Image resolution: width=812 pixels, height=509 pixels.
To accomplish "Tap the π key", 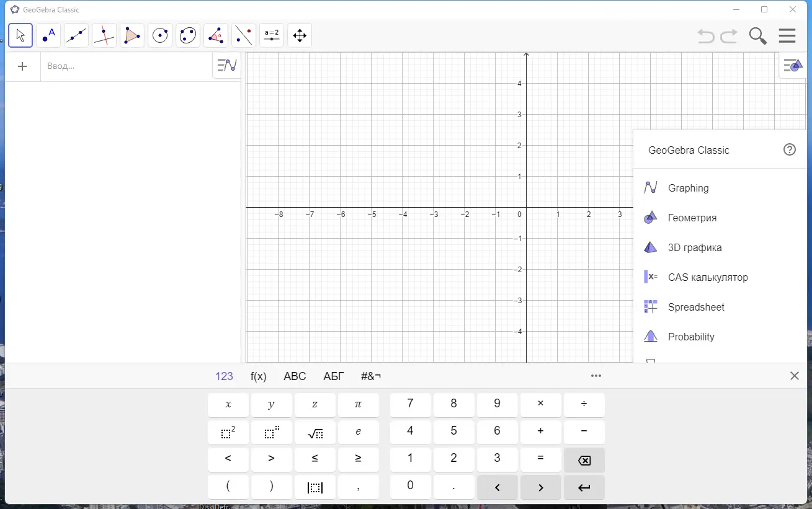I will [359, 404].
